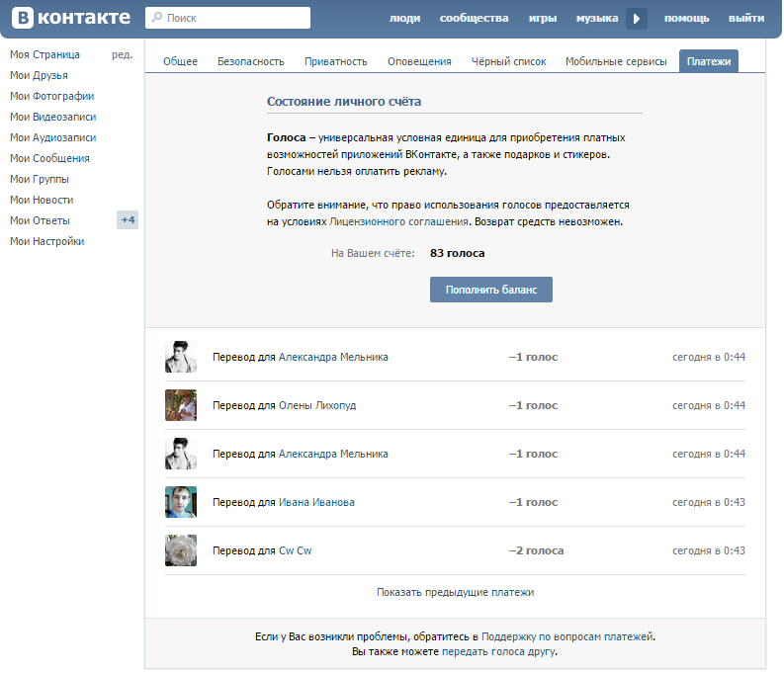This screenshot has width=784, height=673.
Task: Open Cw Cw profile link
Action: [x=295, y=550]
